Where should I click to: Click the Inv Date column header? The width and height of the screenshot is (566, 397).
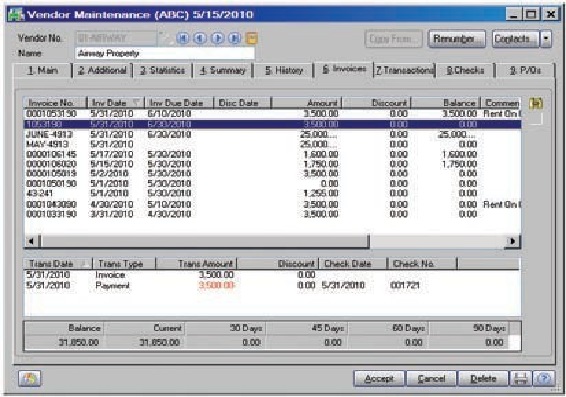coord(116,103)
